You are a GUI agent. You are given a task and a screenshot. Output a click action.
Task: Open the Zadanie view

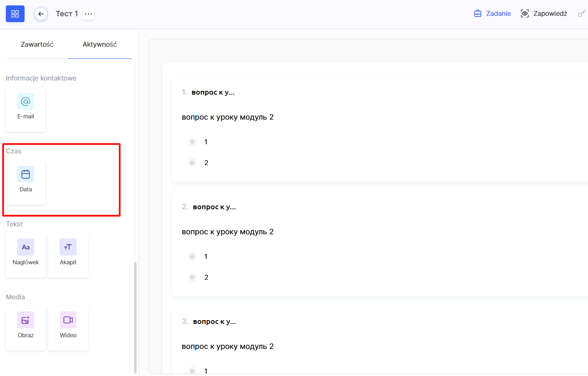coord(492,14)
